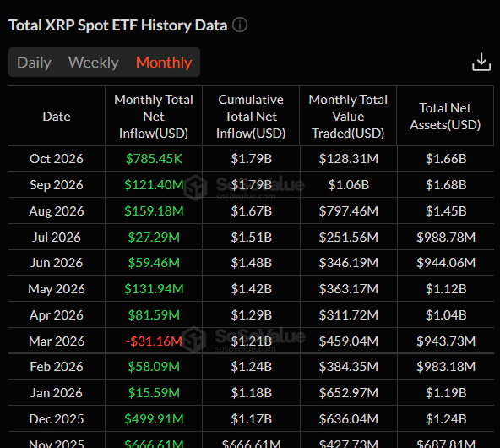
Task: Select the $1.06B value traded cell
Action: point(349,185)
